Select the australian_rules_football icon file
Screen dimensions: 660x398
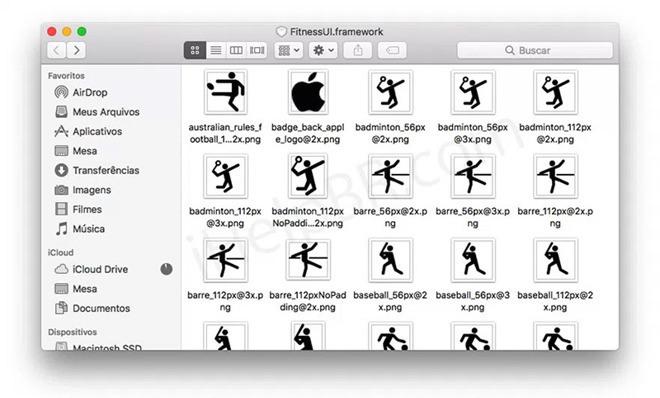tap(226, 92)
